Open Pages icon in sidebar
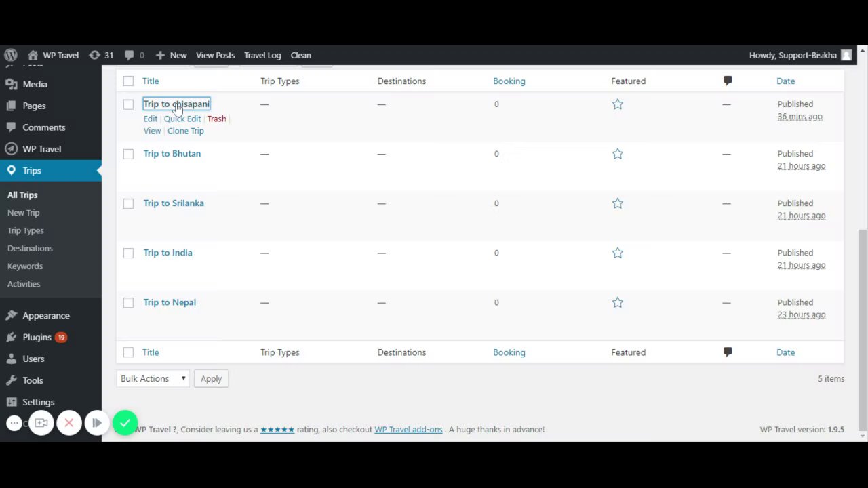This screenshot has width=868, height=488. tap(11, 106)
